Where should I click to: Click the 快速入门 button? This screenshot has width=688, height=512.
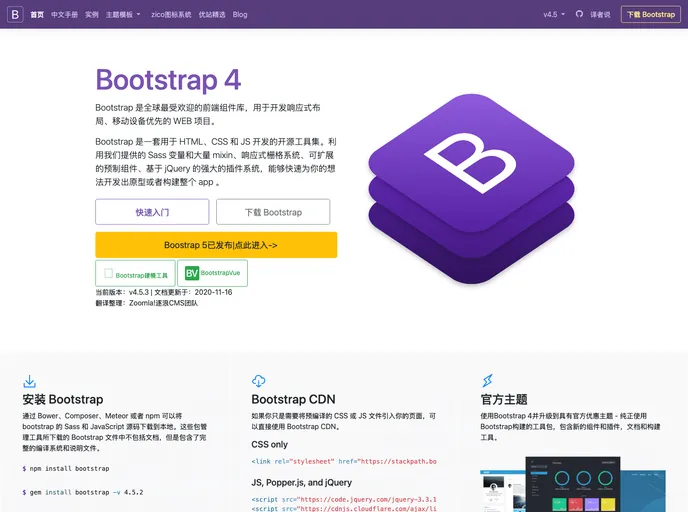152,212
